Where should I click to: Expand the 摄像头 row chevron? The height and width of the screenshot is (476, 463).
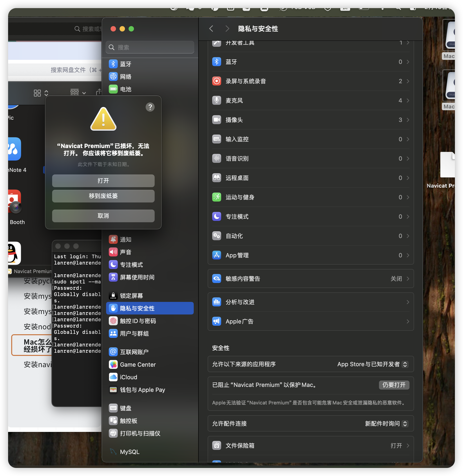[x=408, y=120]
